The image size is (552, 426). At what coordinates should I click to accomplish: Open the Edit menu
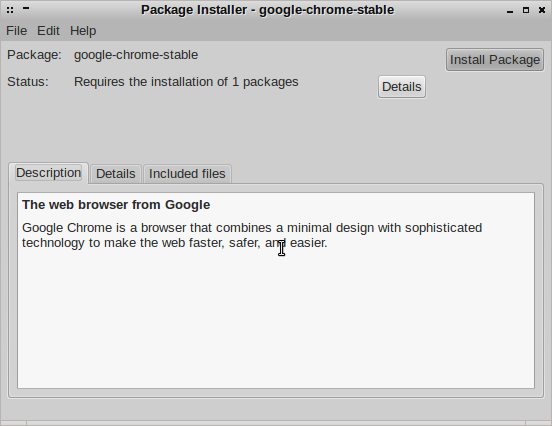pyautogui.click(x=48, y=31)
